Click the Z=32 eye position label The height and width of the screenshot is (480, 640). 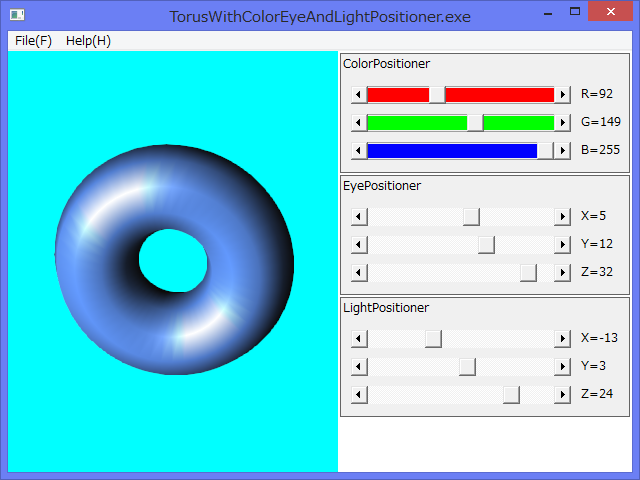pos(597,272)
